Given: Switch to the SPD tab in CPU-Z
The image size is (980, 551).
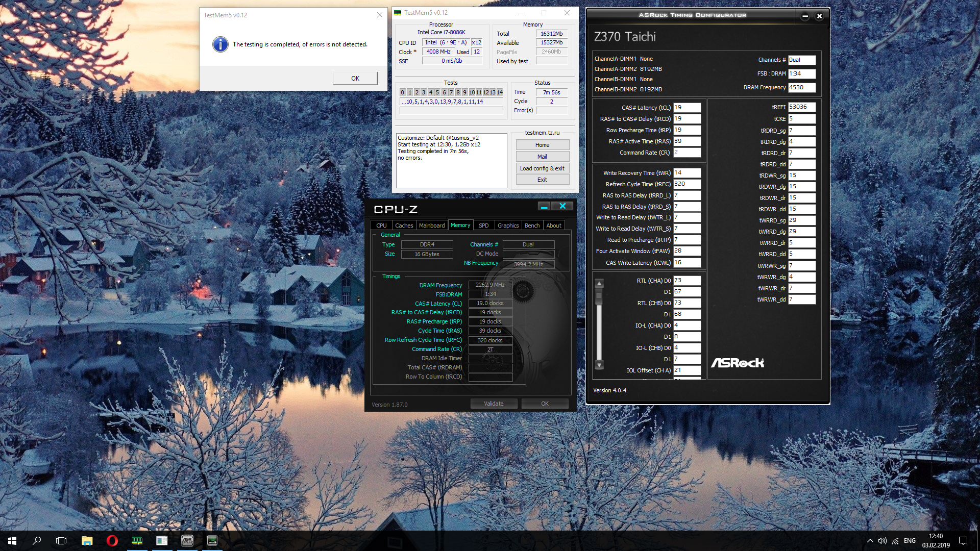Looking at the screenshot, I should pos(483,226).
